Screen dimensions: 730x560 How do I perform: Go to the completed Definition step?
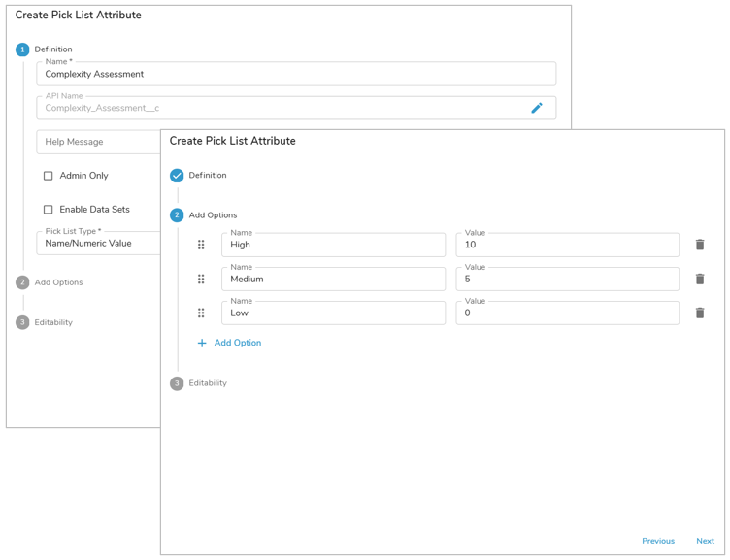click(x=177, y=176)
